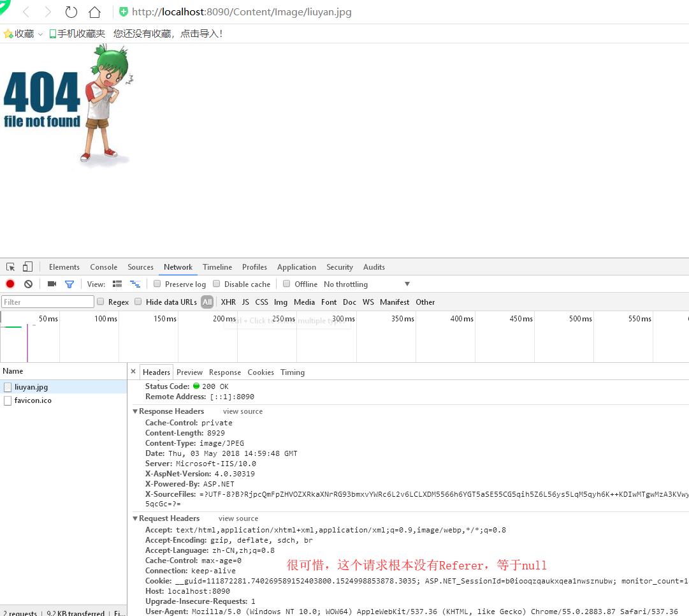Open the Application tab
This screenshot has width=689, height=616.
coord(296,267)
